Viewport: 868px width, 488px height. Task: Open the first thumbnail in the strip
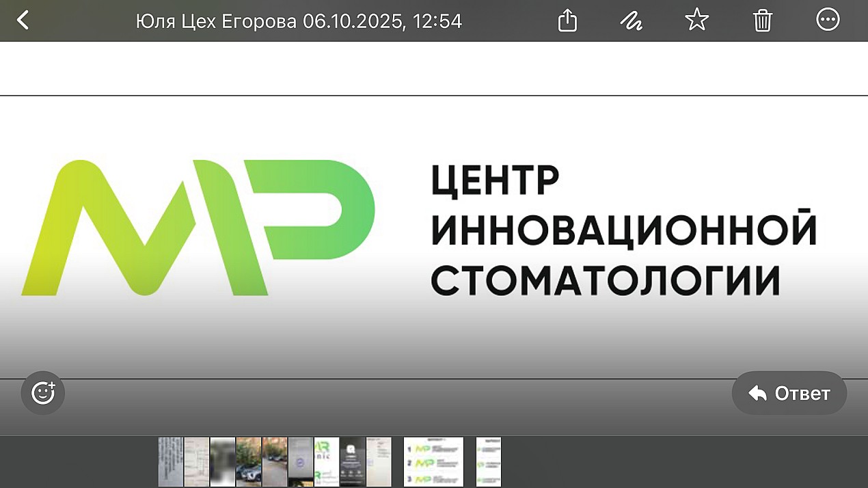point(170,462)
